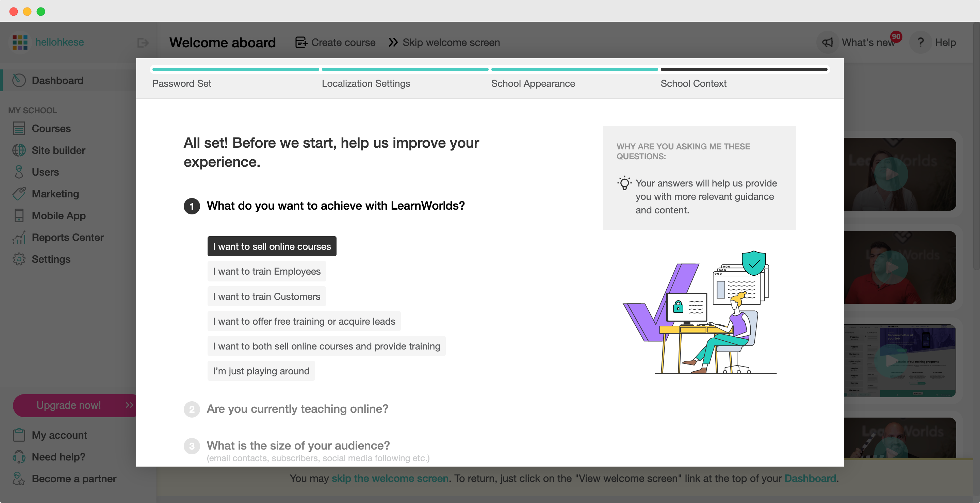Click the Marketing tag icon
The width and height of the screenshot is (980, 503).
[x=19, y=194]
